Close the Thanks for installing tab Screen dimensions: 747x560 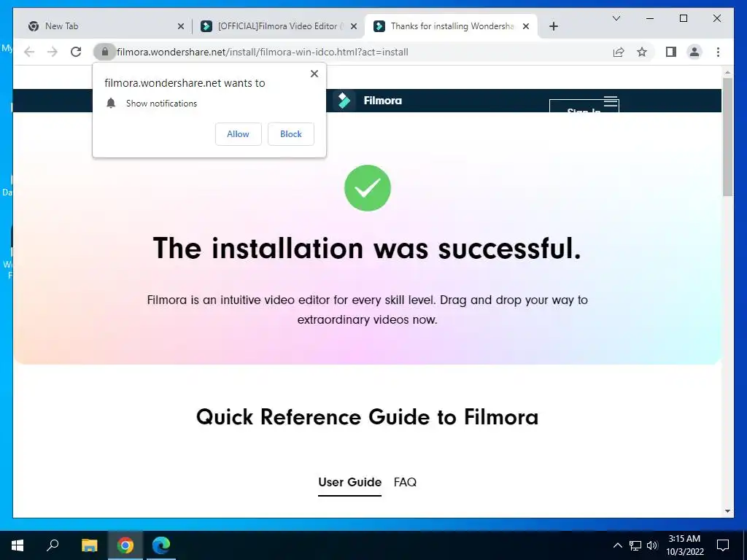(x=526, y=26)
